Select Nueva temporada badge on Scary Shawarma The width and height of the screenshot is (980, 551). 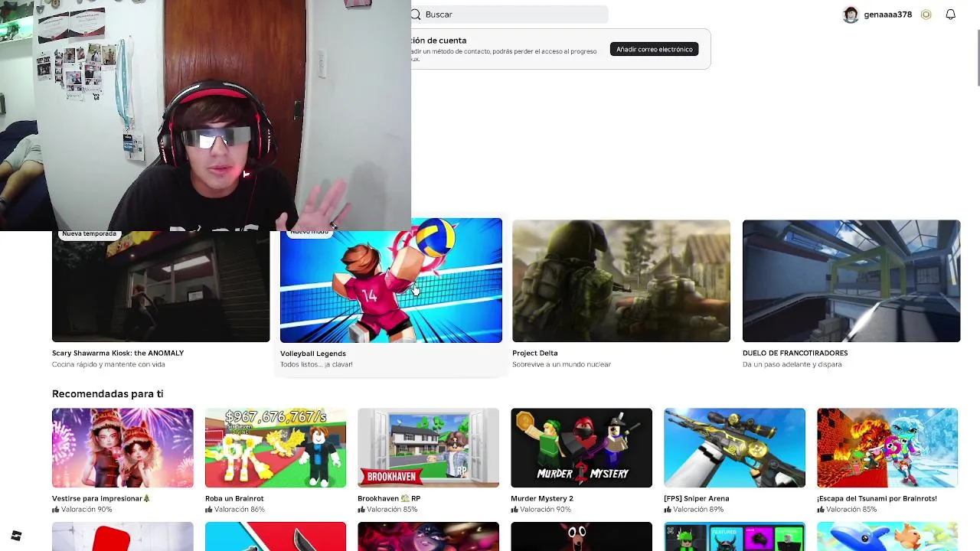point(89,234)
